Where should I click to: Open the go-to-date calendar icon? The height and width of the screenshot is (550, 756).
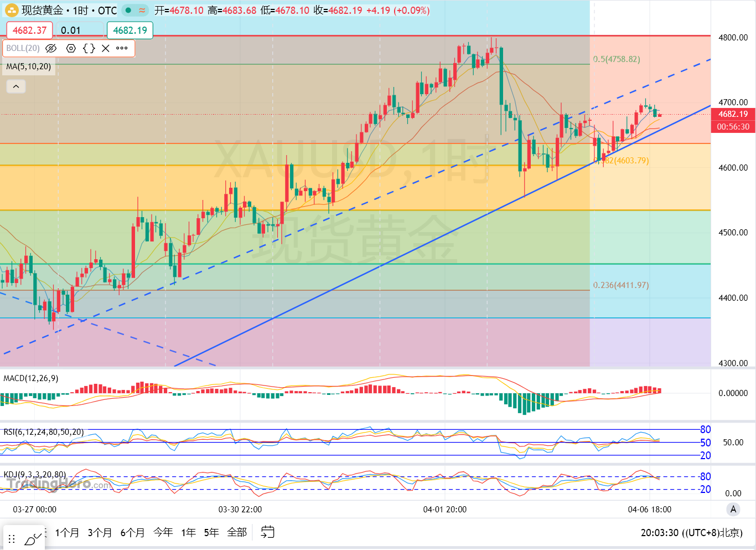click(x=268, y=532)
